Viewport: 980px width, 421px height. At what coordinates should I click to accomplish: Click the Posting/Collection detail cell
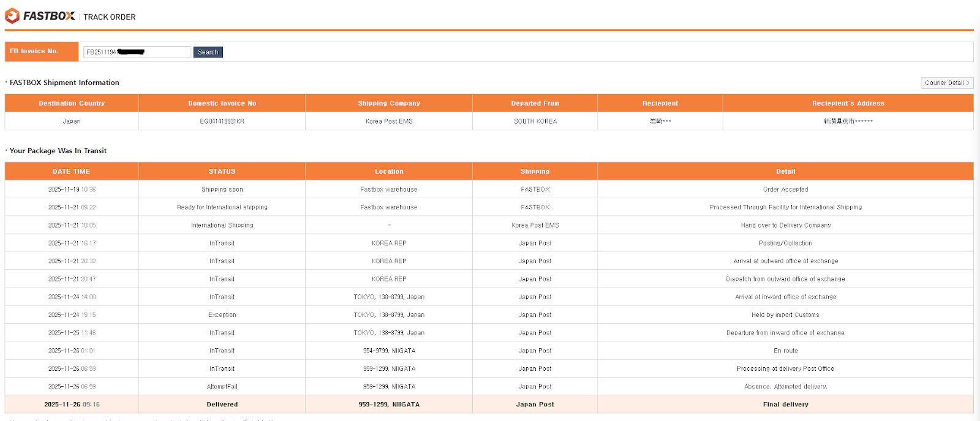coord(785,243)
